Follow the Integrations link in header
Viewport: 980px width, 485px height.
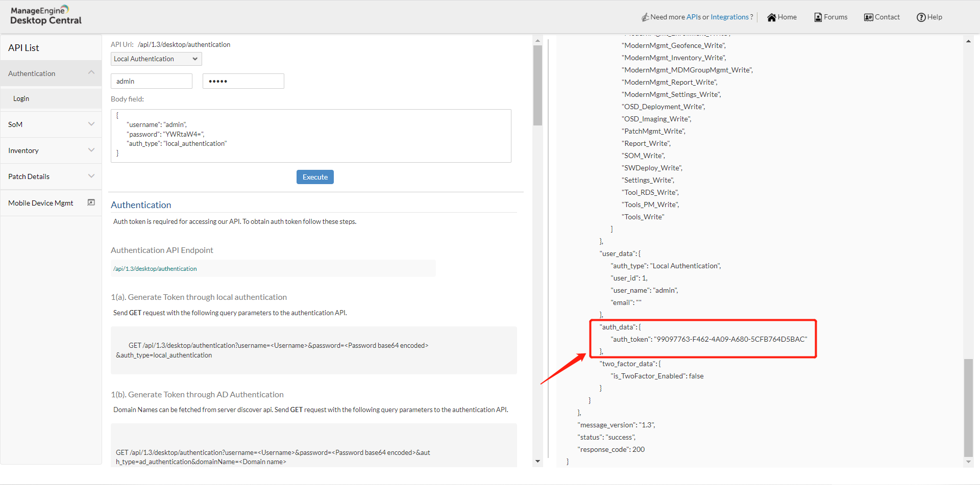(729, 17)
